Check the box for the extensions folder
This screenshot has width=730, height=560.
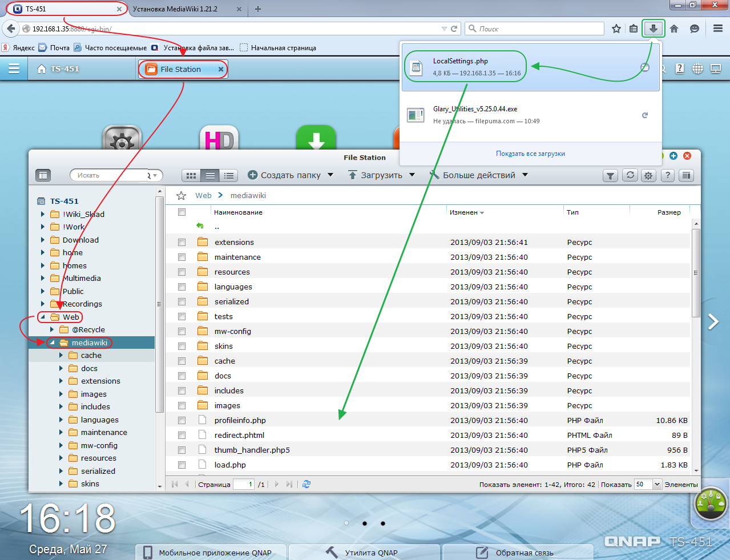182,243
